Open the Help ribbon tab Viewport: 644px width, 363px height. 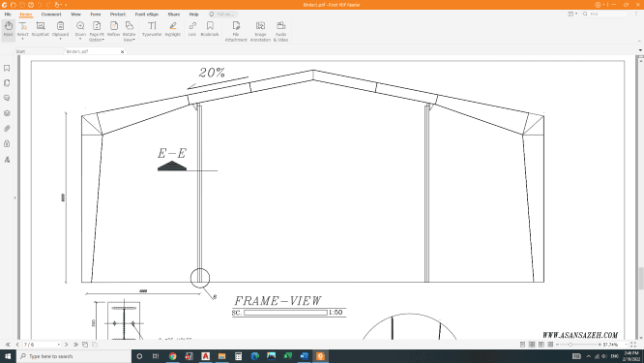coord(193,14)
